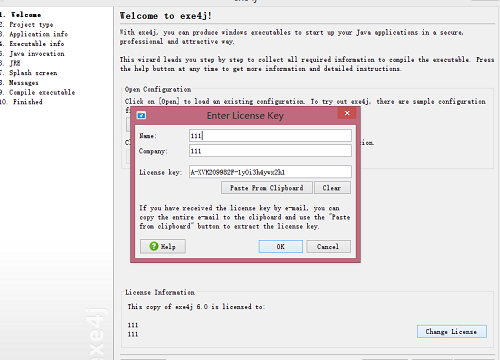
Task: Click the 'Enter License Key' title text
Action: 245,115
